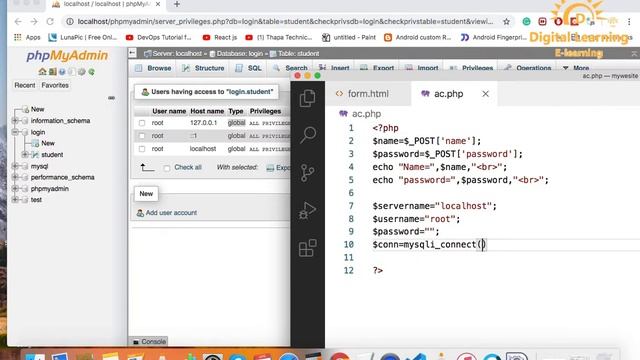
Task: Select the student table in tree
Action: click(x=52, y=155)
